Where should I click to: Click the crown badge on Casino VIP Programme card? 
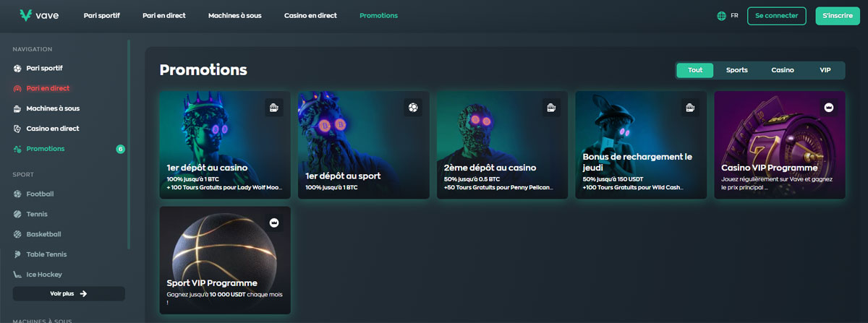[x=829, y=108]
